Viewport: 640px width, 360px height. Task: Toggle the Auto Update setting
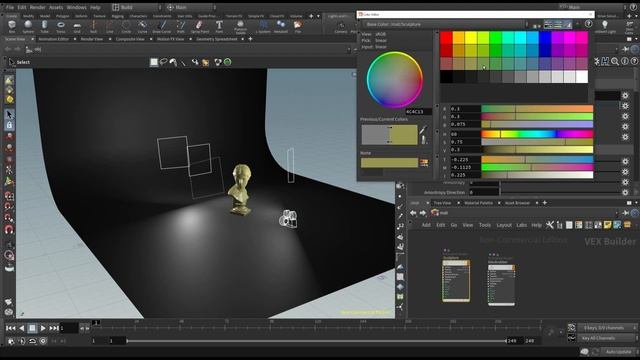pos(618,351)
